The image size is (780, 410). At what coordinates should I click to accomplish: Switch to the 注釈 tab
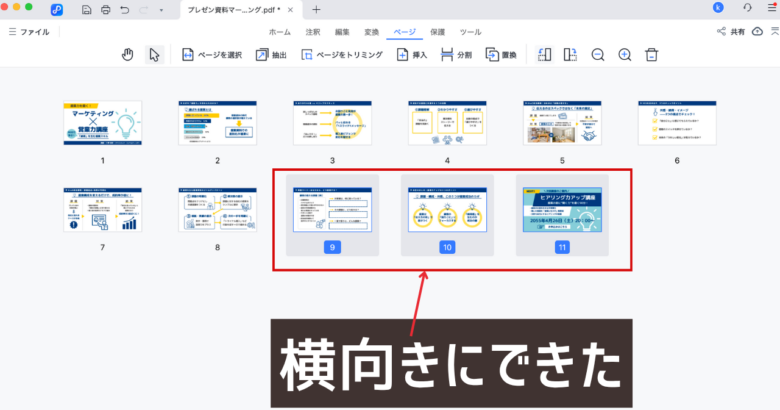pos(313,32)
